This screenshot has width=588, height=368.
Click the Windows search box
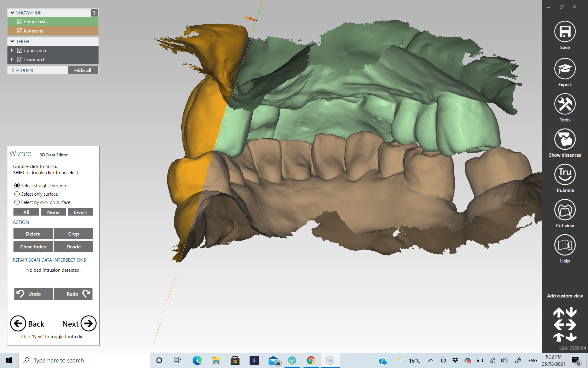(x=84, y=360)
